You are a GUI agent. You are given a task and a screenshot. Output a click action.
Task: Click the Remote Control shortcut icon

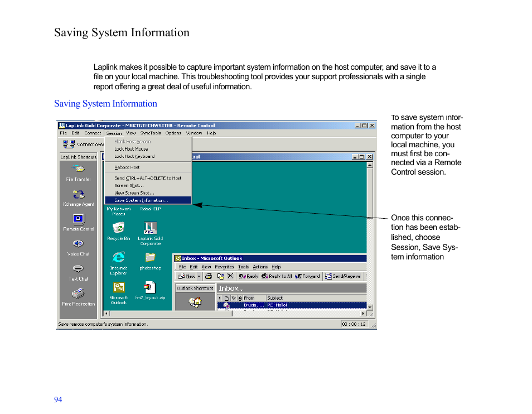[x=79, y=219]
